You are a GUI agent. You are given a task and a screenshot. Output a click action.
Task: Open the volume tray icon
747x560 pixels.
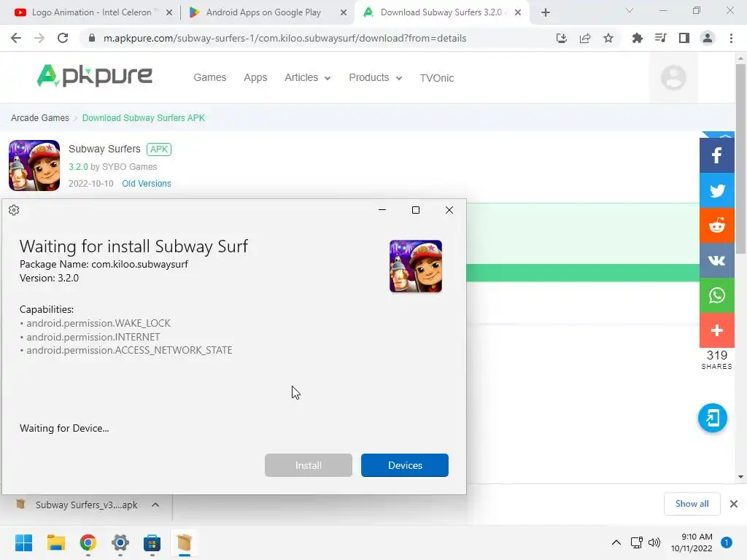[654, 542]
